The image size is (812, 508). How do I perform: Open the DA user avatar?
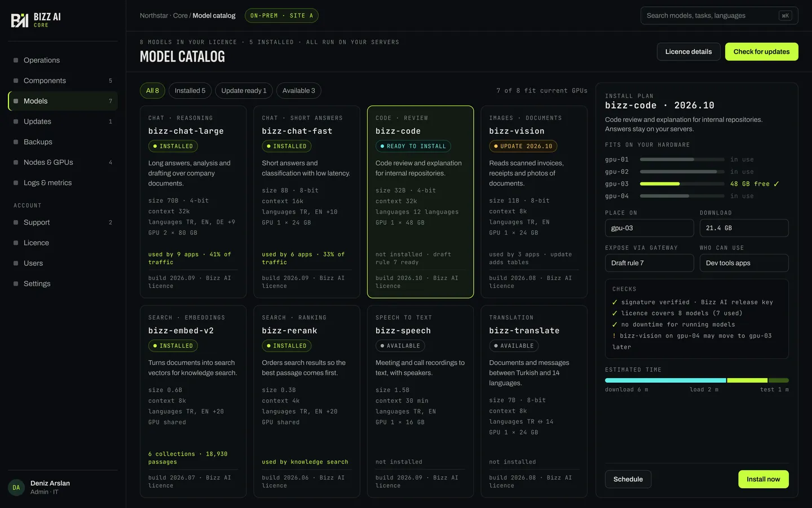pos(16,488)
